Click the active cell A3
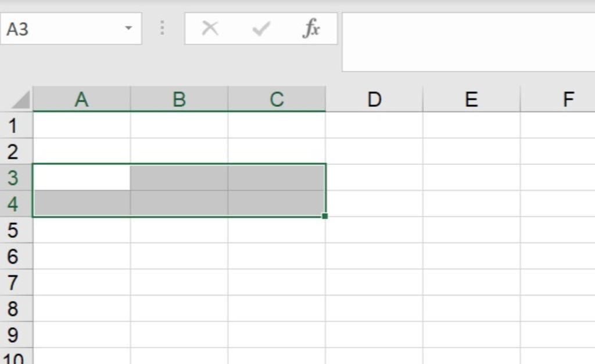The width and height of the screenshot is (595, 364). point(82,177)
